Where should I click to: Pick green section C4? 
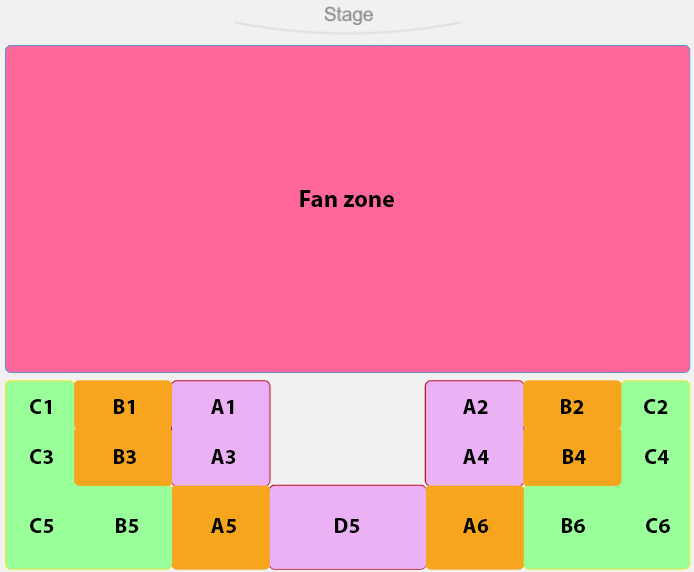pos(656,457)
